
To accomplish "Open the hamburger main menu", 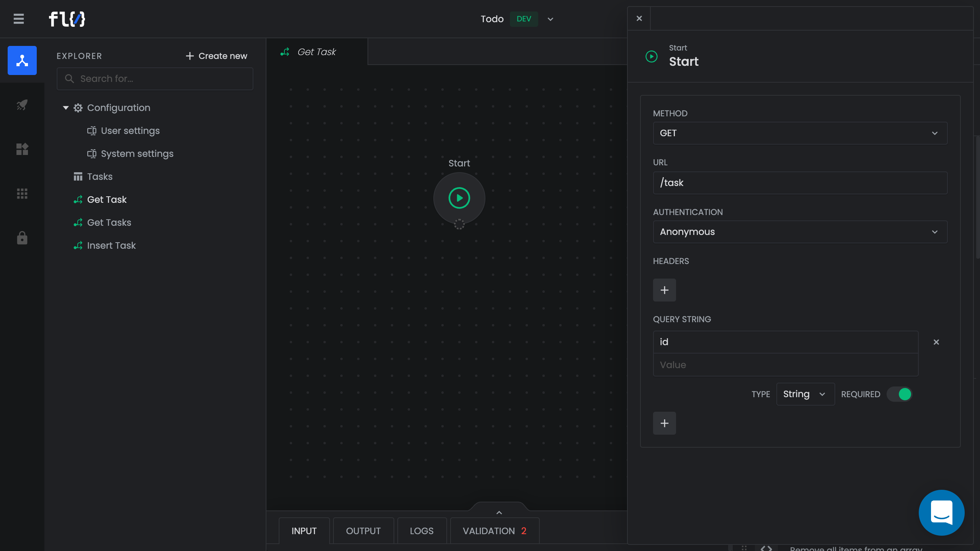I will point(18,19).
